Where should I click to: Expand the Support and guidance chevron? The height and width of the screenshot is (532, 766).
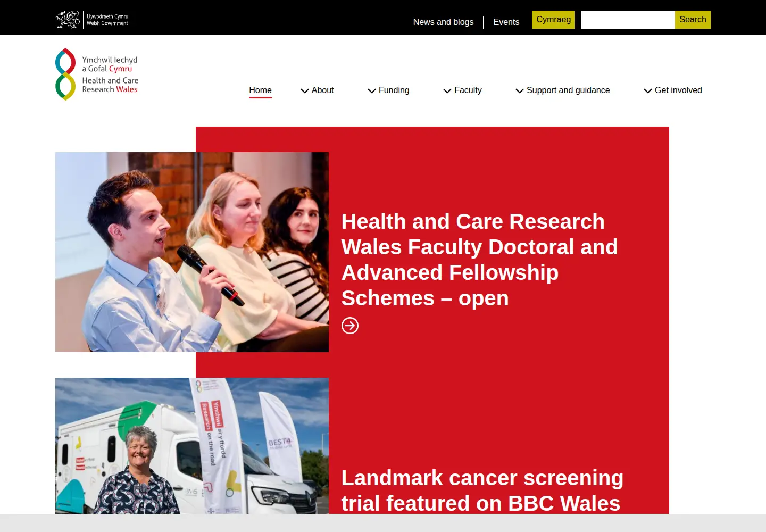pyautogui.click(x=520, y=91)
